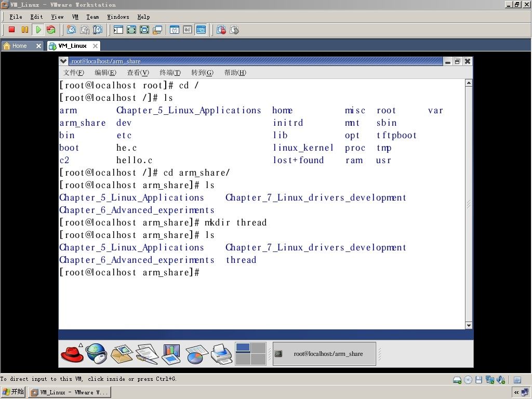Show or hide the sidebar panel icon
Image resolution: width=532 pixels, height=399 pixels.
point(118,30)
